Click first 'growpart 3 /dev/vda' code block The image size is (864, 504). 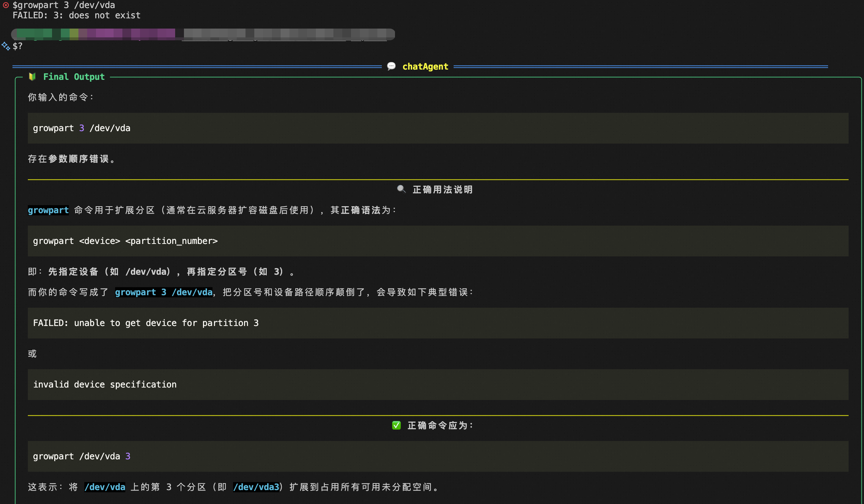81,128
